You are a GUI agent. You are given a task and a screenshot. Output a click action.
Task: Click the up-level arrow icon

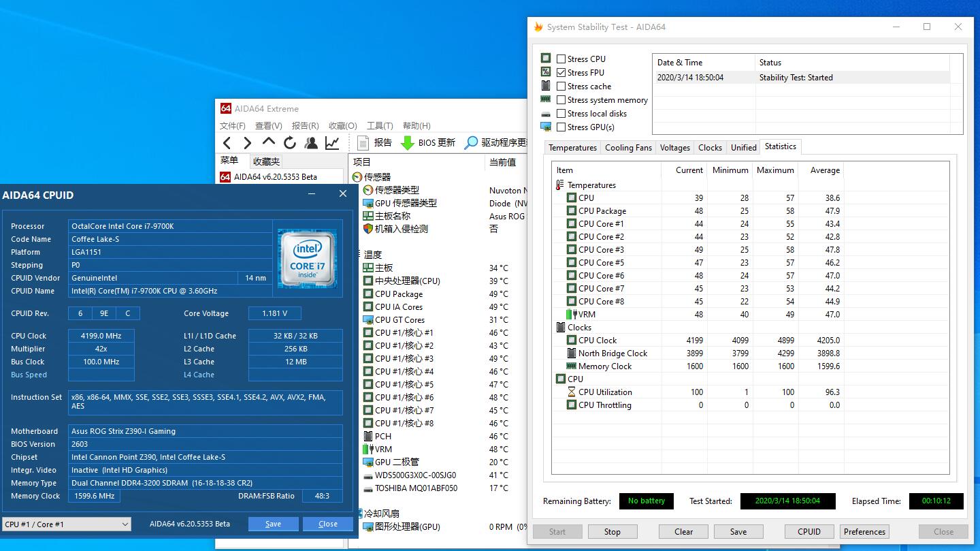tap(269, 142)
